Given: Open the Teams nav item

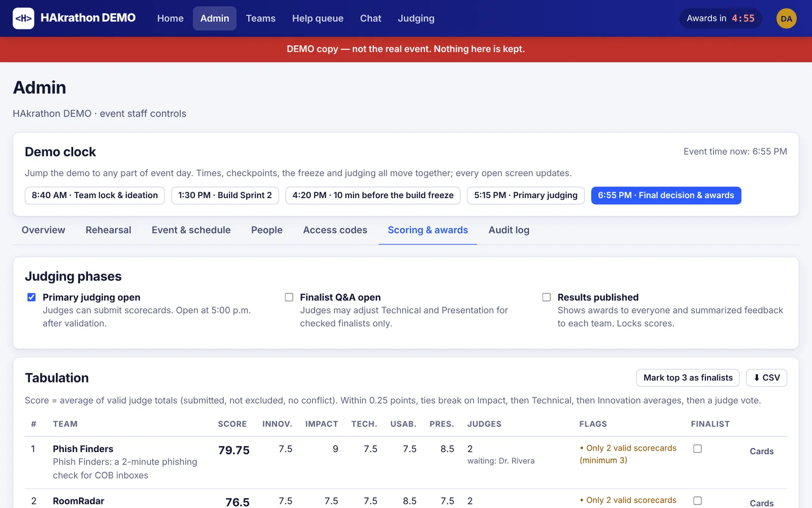Looking at the screenshot, I should point(261,18).
